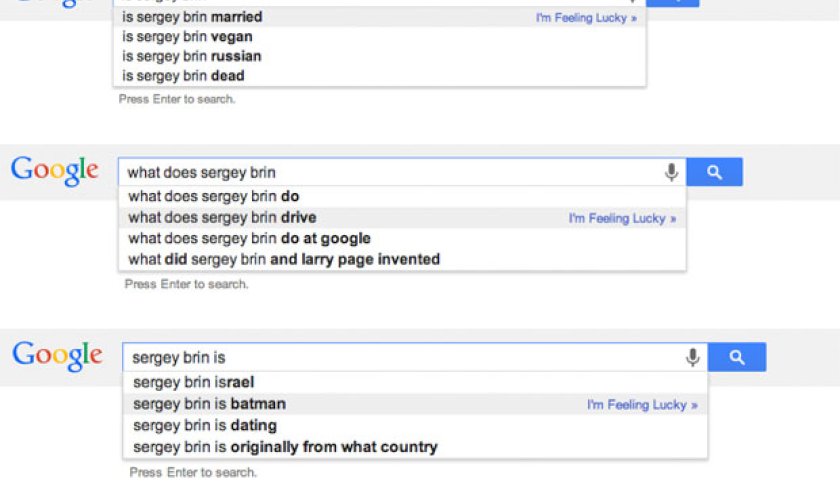840x485 pixels.
Task: Click 'I'm Feeling Lucky' next to 'drive'
Action: (622, 218)
